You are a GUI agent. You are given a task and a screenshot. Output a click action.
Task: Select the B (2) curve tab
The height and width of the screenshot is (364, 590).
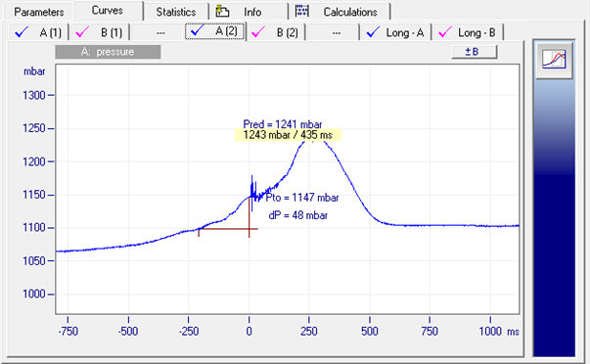(x=276, y=32)
